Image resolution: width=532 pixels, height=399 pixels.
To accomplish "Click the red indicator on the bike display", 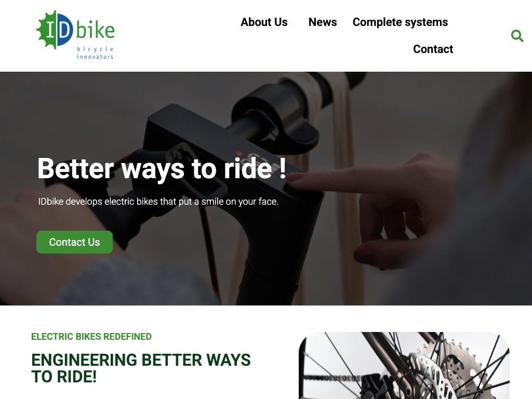I will click(239, 153).
